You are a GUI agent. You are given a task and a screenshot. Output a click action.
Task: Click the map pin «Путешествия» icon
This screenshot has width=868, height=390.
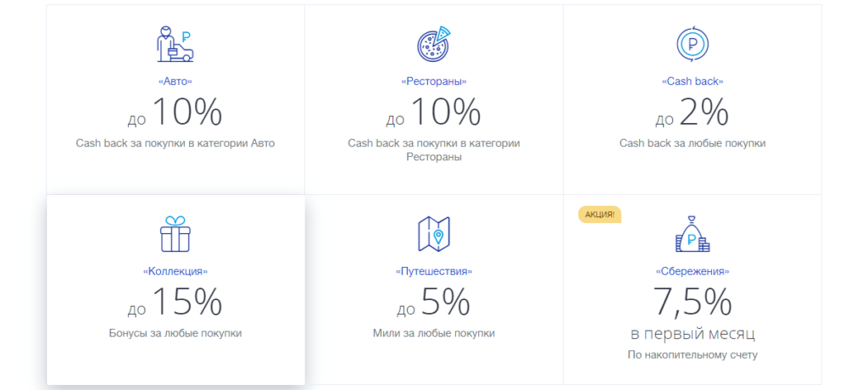(433, 233)
